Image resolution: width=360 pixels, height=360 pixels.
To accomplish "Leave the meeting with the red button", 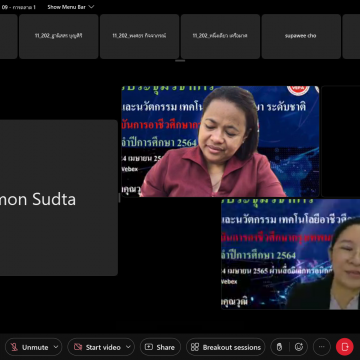I will (345, 347).
